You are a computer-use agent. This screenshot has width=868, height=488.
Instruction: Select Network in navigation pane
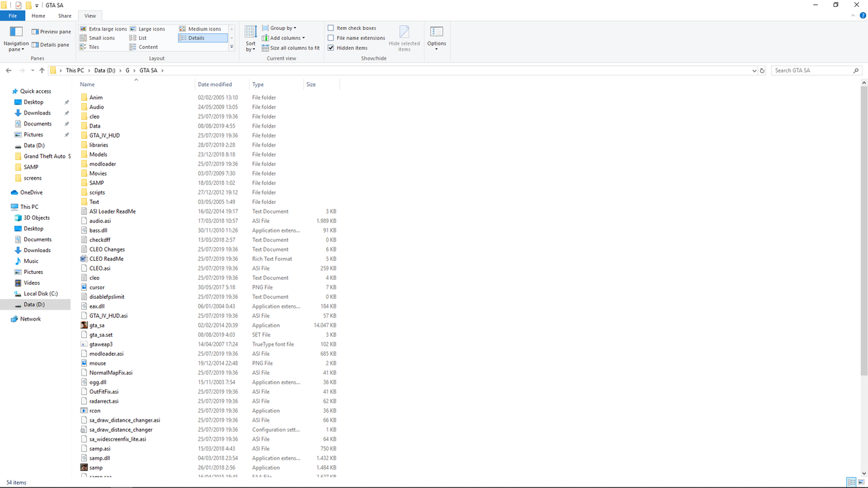coord(31,319)
